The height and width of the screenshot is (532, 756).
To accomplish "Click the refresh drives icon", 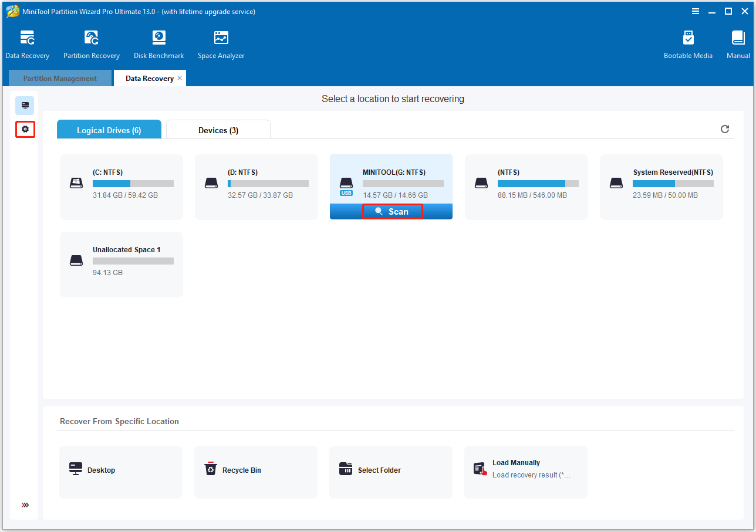I will click(x=725, y=129).
